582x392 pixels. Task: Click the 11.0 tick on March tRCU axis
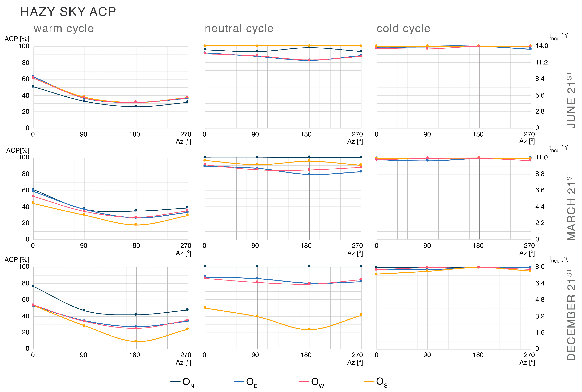pos(542,157)
